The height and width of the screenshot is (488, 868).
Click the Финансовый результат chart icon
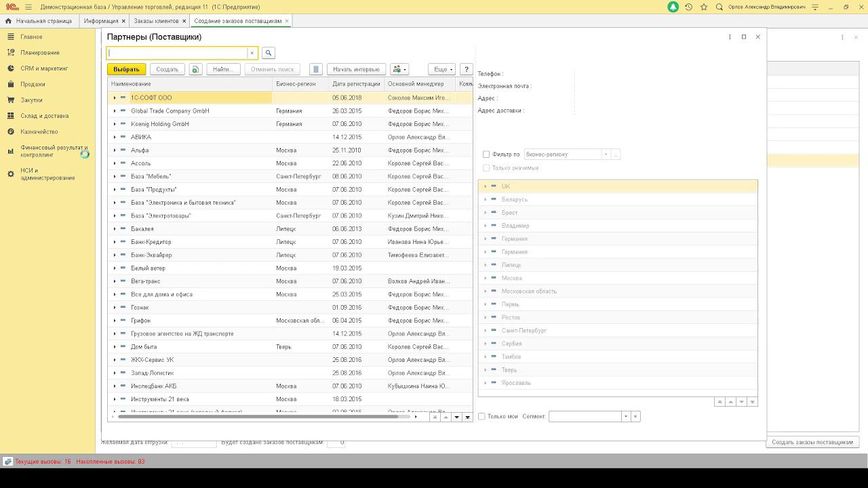click(11, 151)
